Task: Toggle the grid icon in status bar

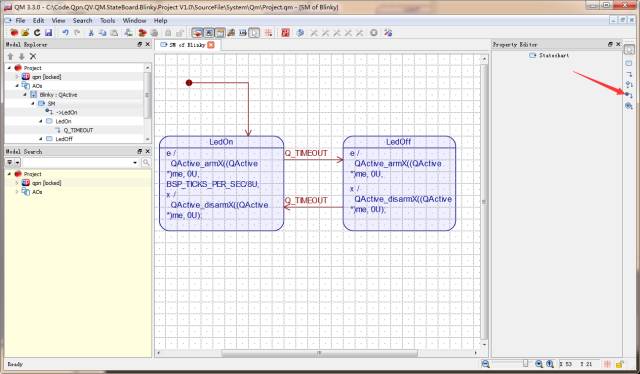Action: 607,364
